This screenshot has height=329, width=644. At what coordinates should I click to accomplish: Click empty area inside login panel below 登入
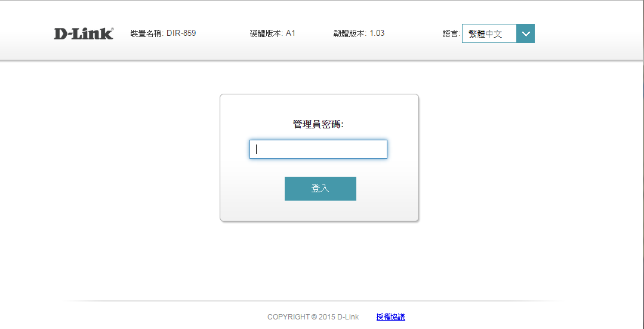tap(319, 211)
